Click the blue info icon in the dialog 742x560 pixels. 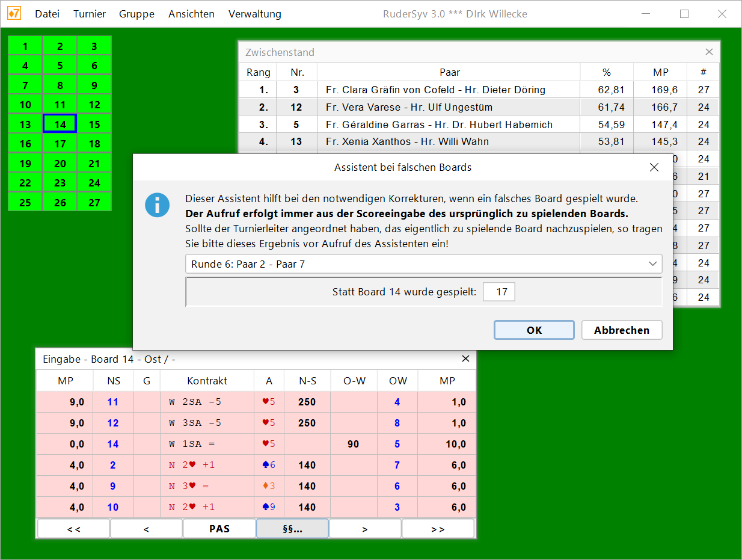tap(157, 205)
